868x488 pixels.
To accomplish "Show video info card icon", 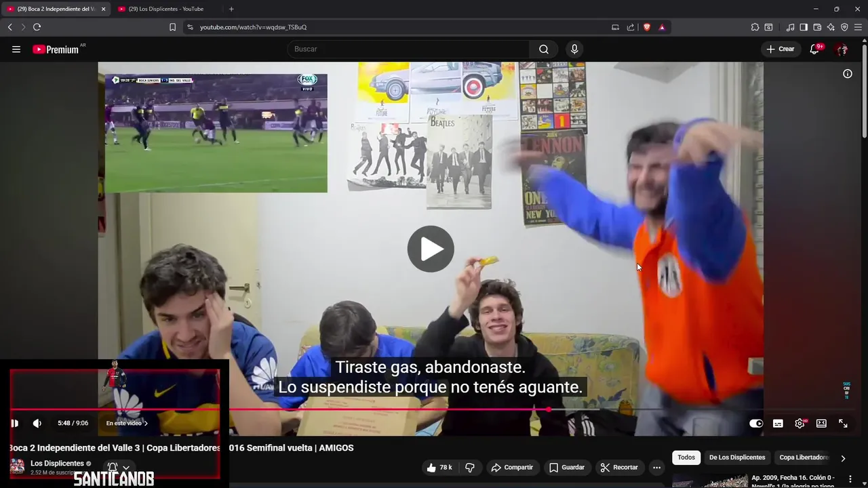I will coord(848,74).
